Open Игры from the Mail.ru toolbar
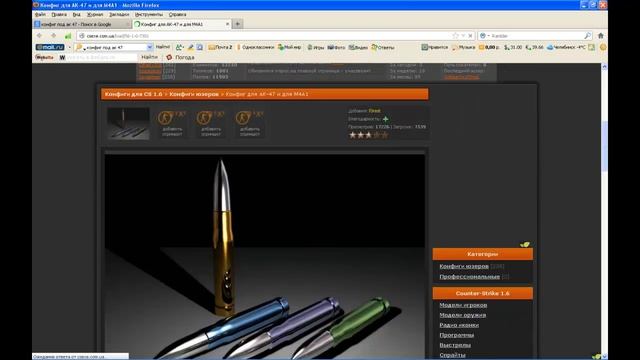 click(316, 47)
